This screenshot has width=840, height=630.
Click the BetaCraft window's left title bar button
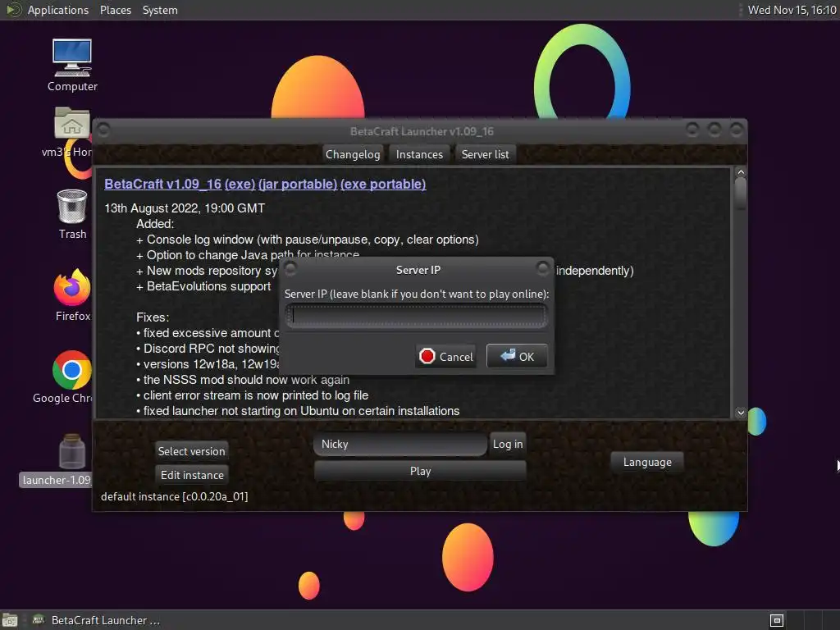pos(104,130)
